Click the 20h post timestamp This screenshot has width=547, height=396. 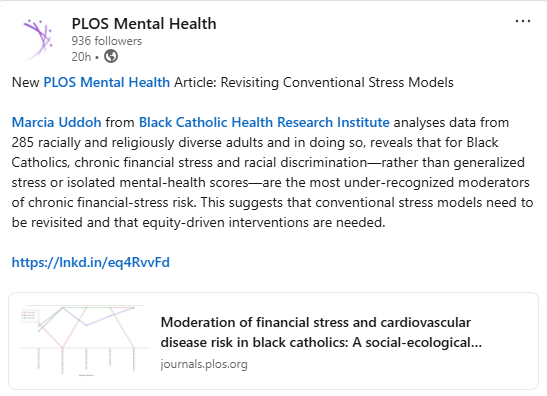point(81,57)
